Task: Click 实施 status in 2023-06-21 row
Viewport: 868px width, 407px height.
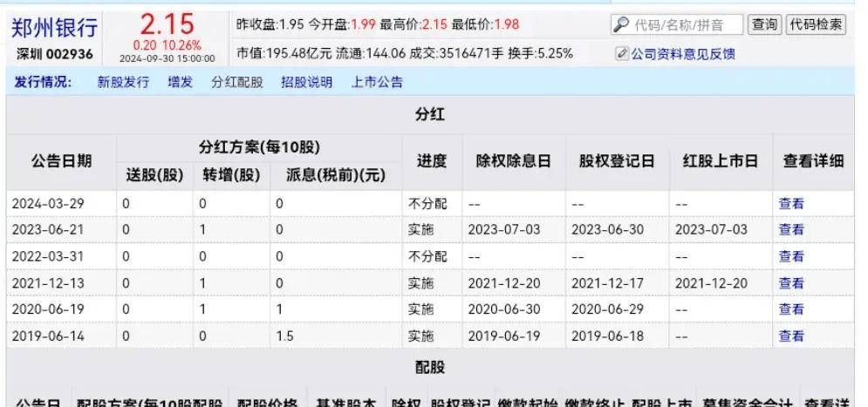Action: click(420, 229)
